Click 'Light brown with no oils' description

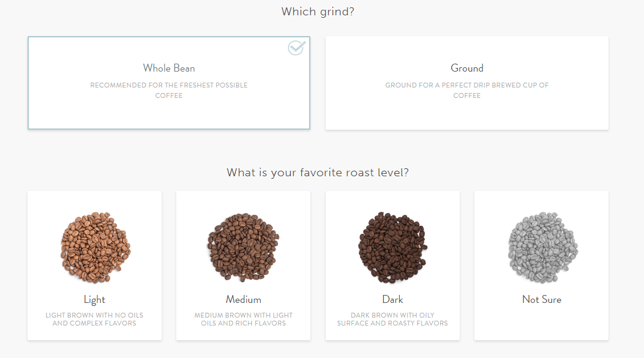[94, 319]
